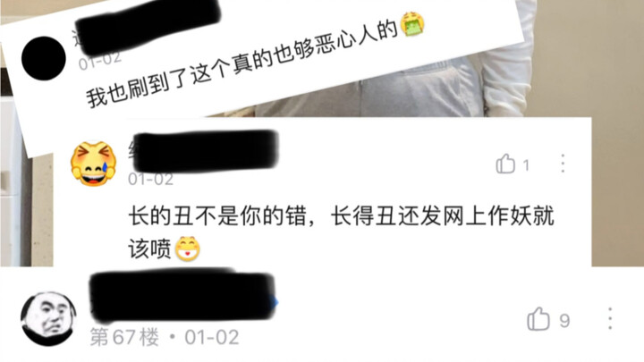Open the meme face avatar on 第67楼
Viewport: 644px width, 362px height.
pos(48,318)
